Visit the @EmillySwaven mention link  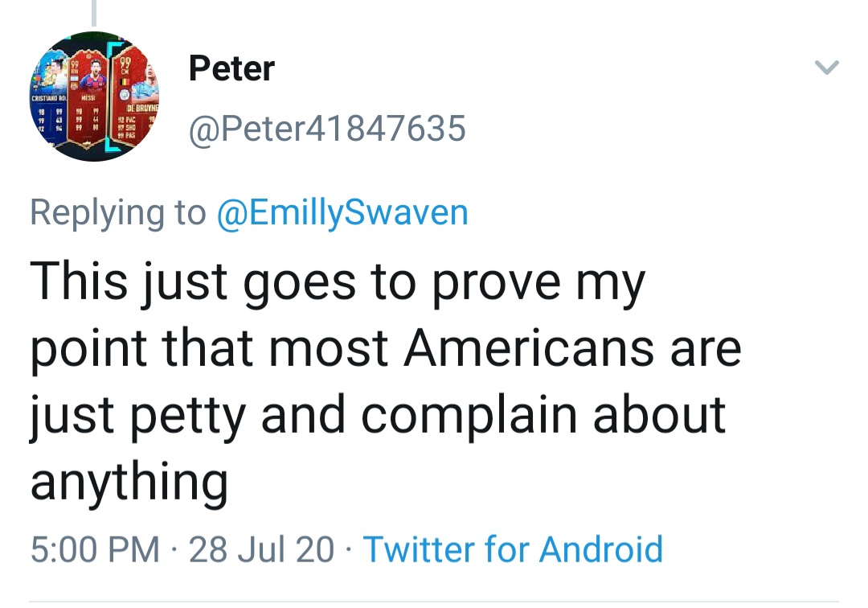coord(342,212)
